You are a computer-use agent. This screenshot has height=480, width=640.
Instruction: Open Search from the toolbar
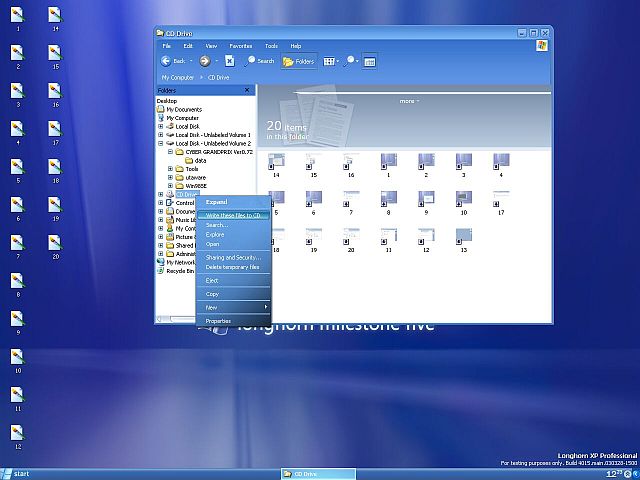(x=259, y=61)
